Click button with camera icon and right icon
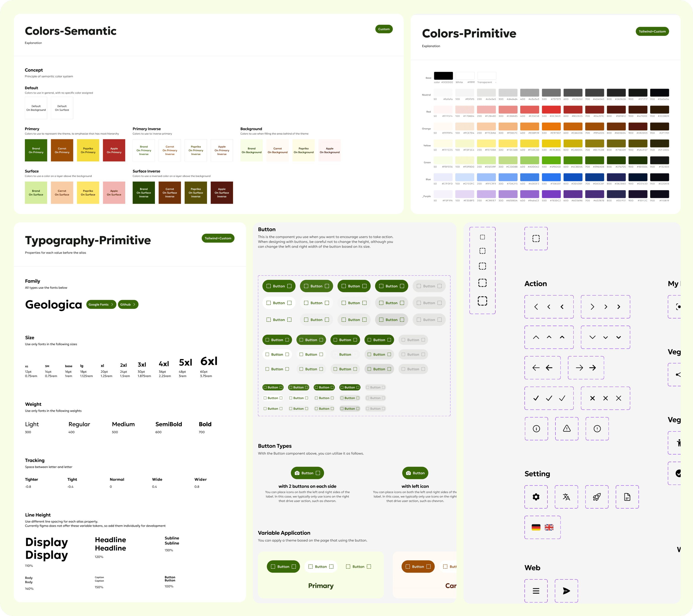This screenshot has width=693, height=616. click(x=307, y=473)
